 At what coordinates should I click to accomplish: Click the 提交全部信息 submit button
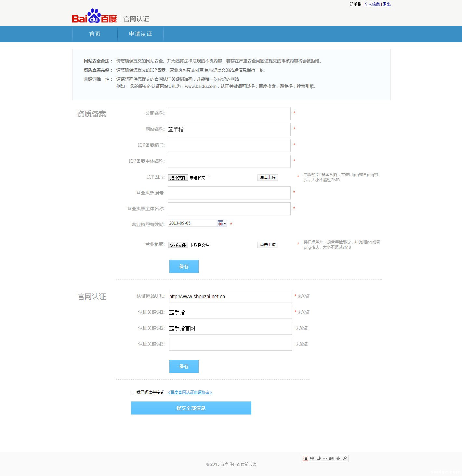(191, 408)
